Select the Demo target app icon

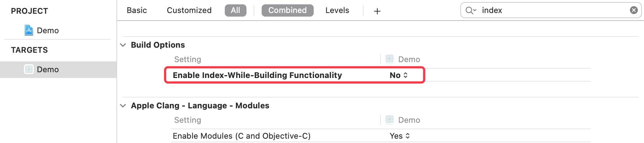click(x=29, y=69)
